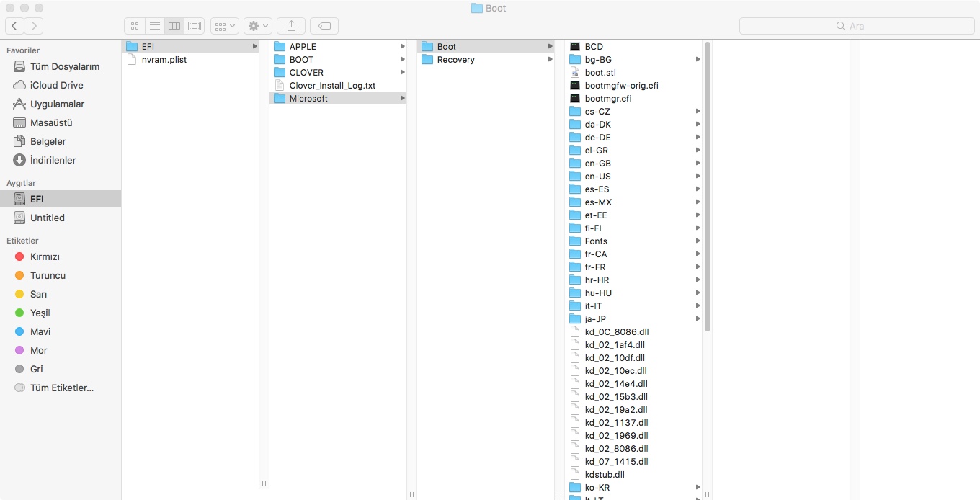Open the bootmgr.efi file
The image size is (980, 500).
[607, 99]
